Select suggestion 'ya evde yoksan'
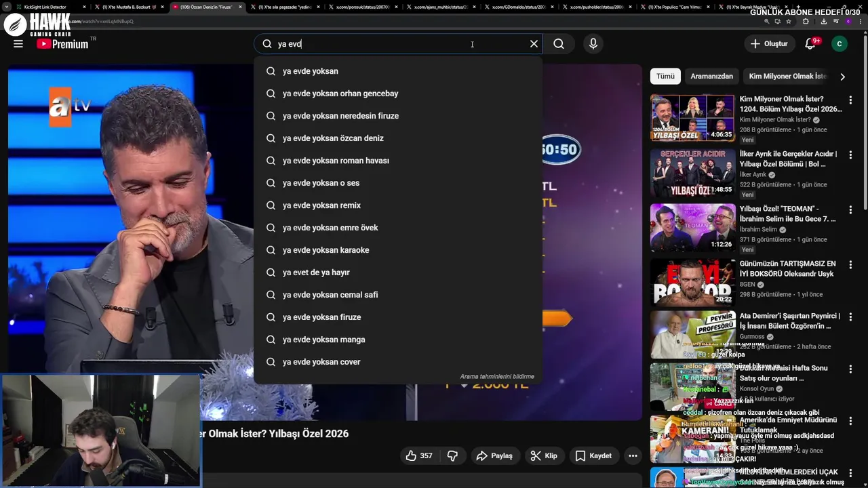Screen dimensions: 868x488 point(398,71)
